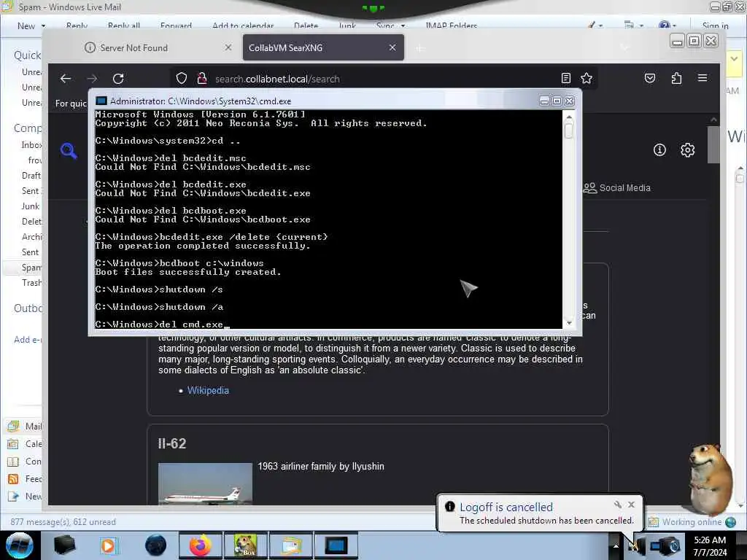This screenshot has width=747, height=560.
Task: Open the Sync dropdown arrow in Live Mail
Action: click(x=403, y=26)
